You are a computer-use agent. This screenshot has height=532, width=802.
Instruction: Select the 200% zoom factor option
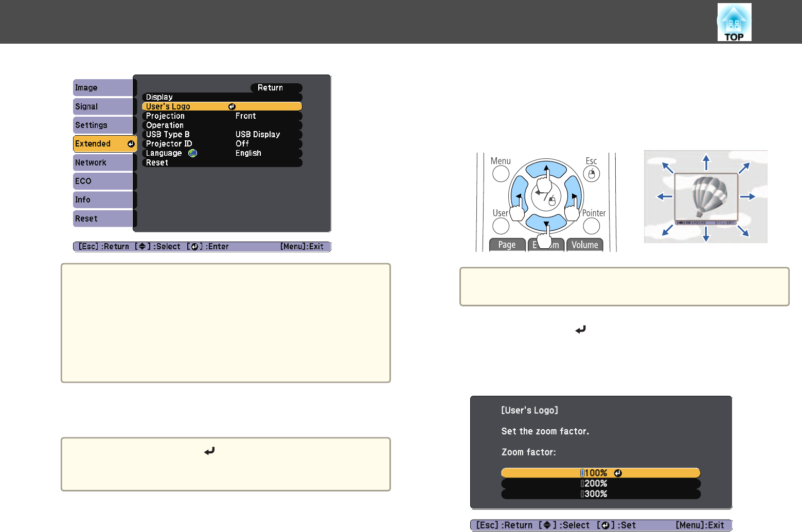[601, 484]
